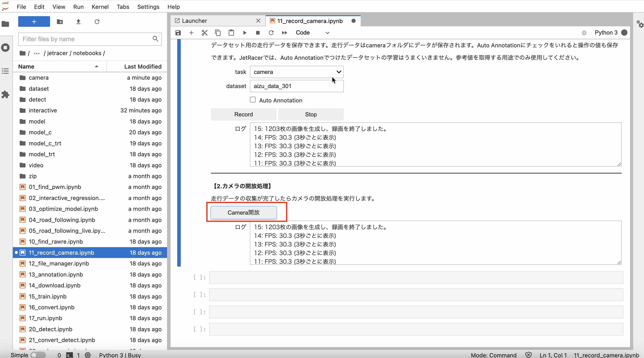Interrupt the kernel with stop icon
Viewport: 644px width, 358px height.
tap(258, 33)
